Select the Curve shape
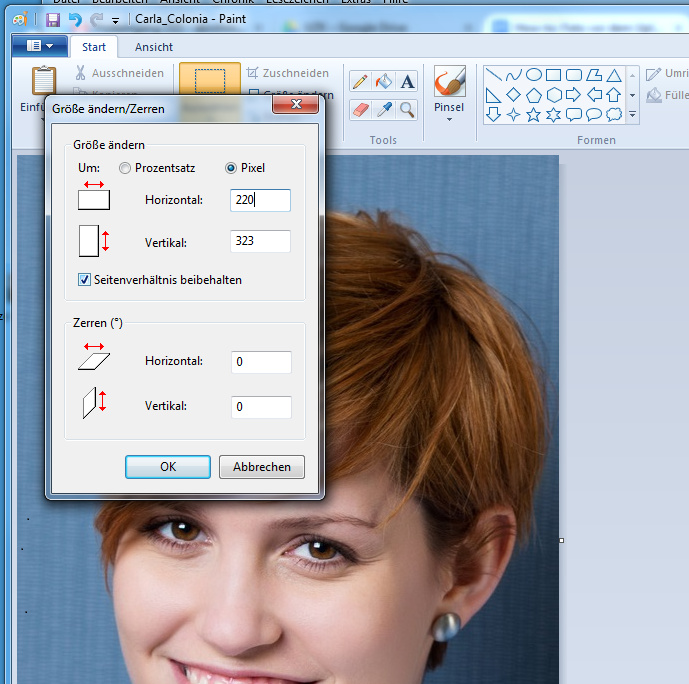689x684 pixels. click(x=514, y=75)
